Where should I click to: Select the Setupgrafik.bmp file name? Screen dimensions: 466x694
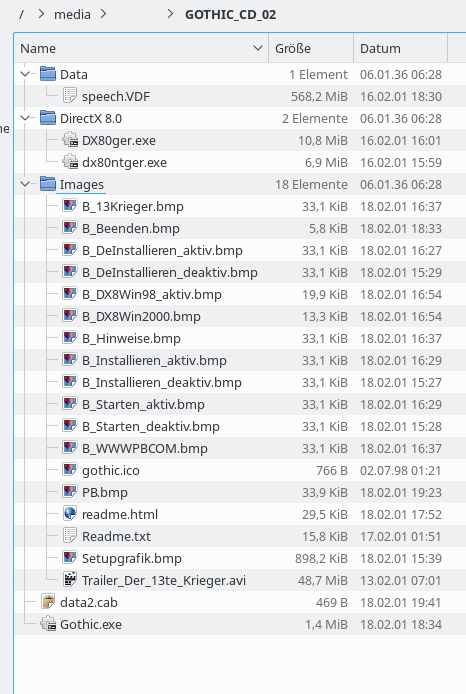tap(132, 559)
